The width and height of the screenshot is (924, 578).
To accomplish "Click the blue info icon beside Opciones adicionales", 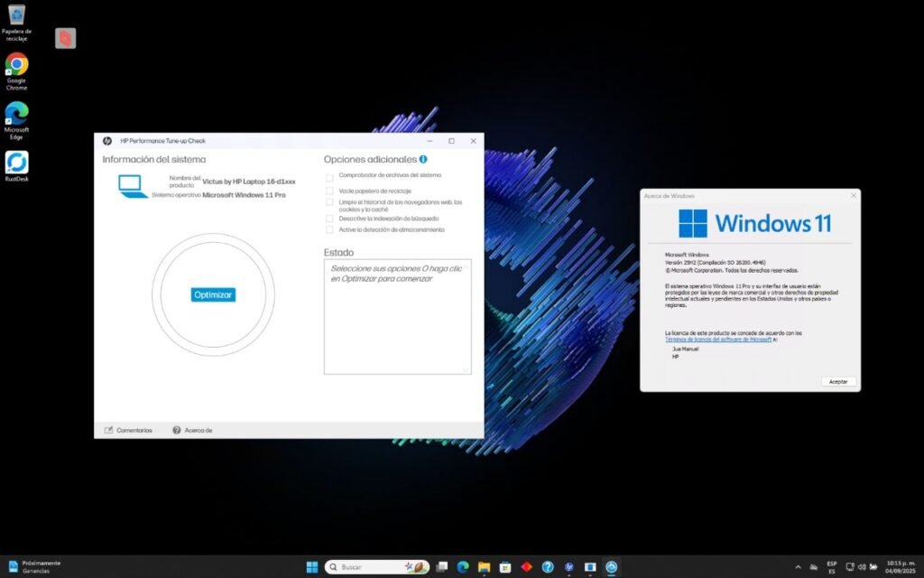I will (423, 160).
